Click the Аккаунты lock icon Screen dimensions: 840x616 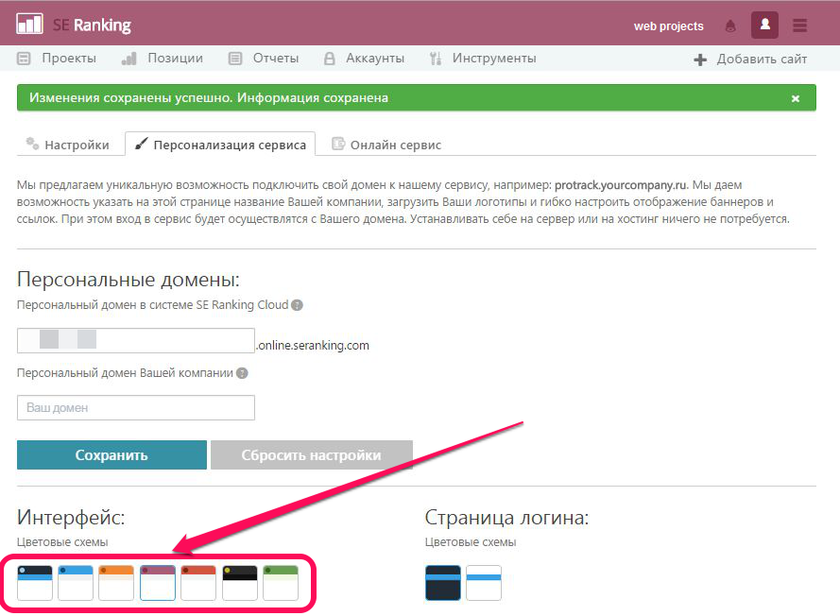(x=330, y=59)
